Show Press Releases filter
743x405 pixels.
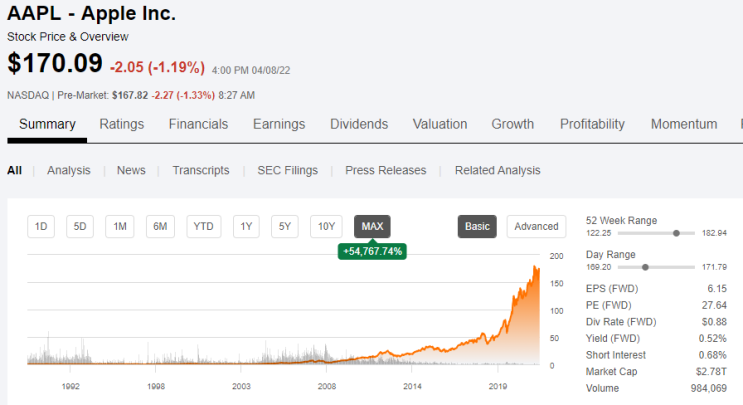[386, 171]
